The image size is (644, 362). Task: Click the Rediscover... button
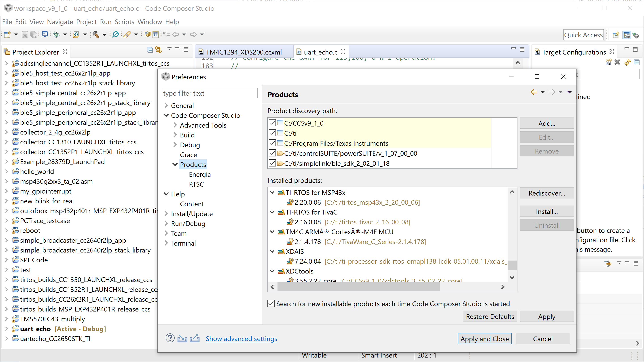click(547, 193)
